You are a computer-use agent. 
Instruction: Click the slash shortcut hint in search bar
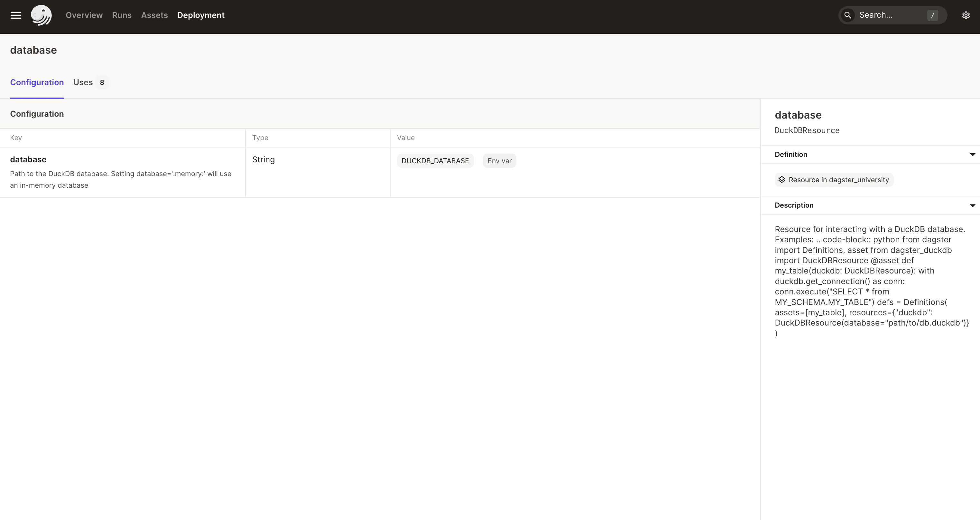(933, 15)
